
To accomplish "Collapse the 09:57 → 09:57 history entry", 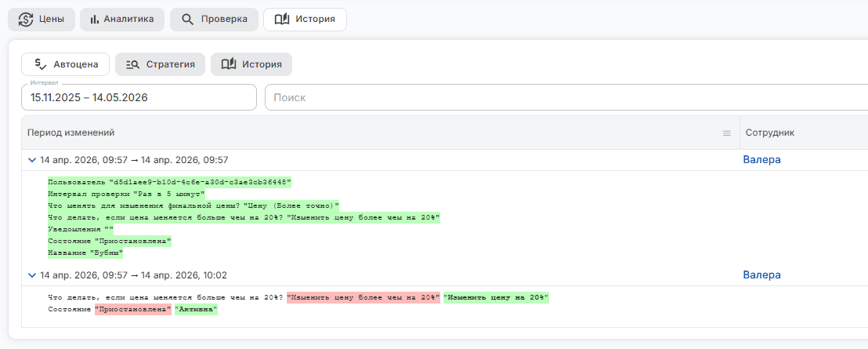I will click(32, 160).
